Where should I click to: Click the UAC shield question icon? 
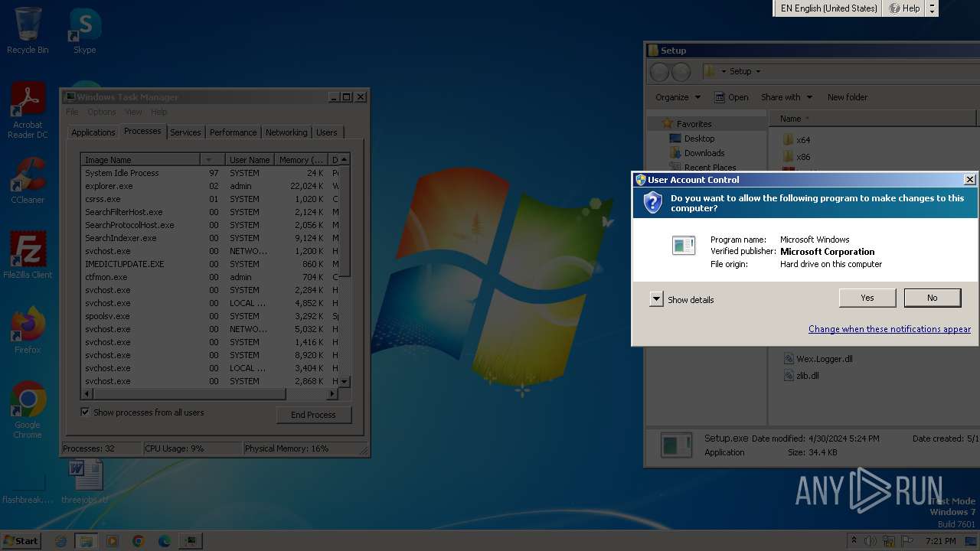coord(652,203)
